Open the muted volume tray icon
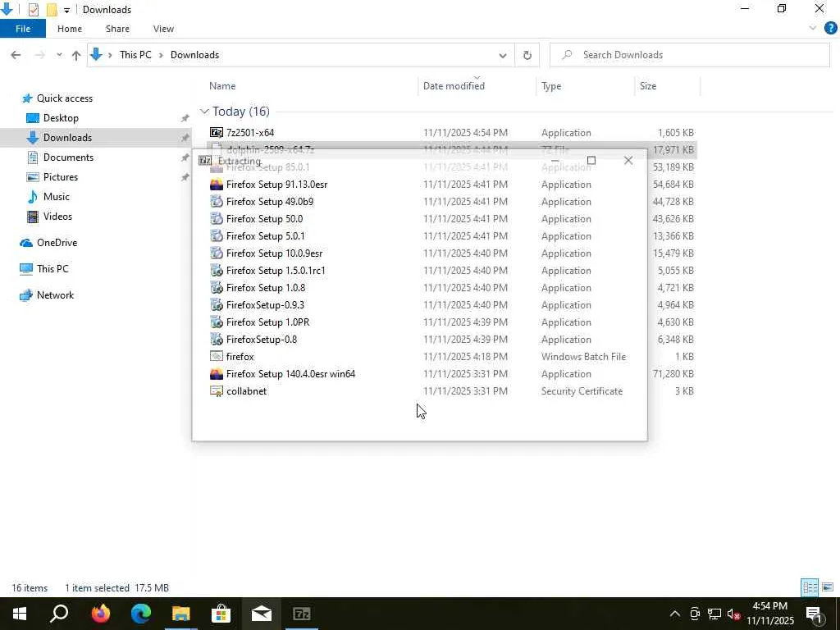This screenshot has width=840, height=630. (733, 614)
